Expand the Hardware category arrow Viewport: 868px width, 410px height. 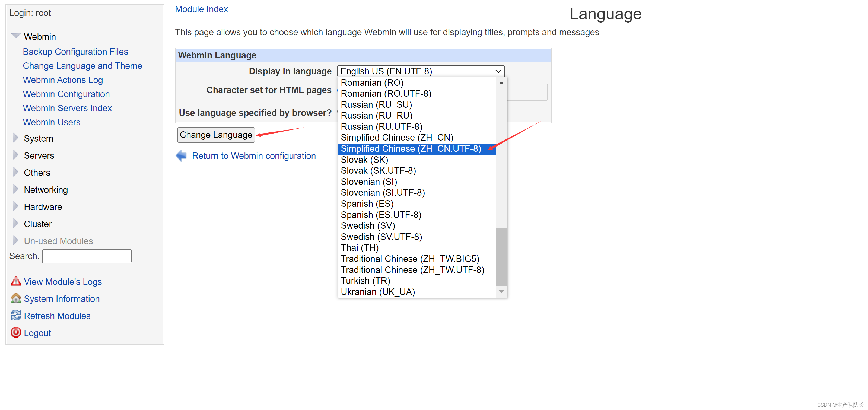pyautogui.click(x=15, y=206)
